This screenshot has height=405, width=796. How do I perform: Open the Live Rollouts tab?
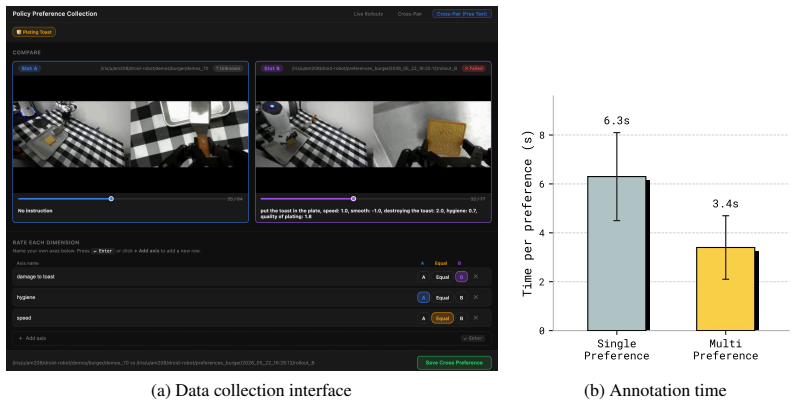(368, 14)
